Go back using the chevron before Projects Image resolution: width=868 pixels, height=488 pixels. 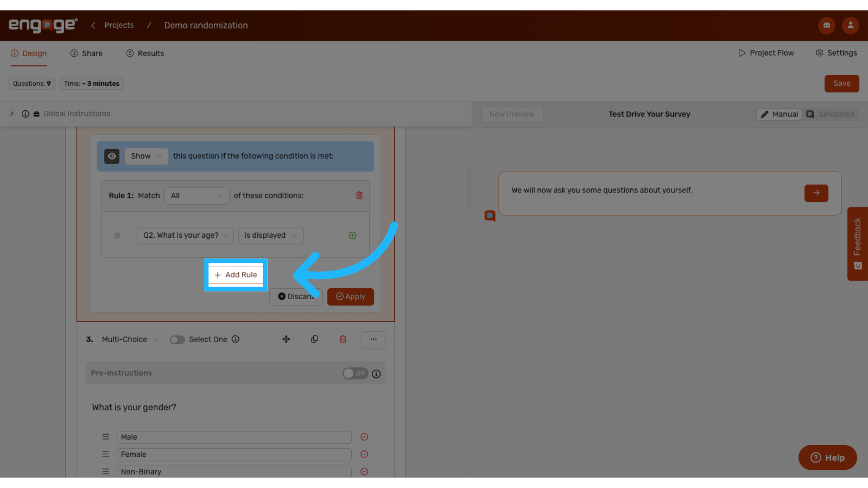(x=93, y=25)
